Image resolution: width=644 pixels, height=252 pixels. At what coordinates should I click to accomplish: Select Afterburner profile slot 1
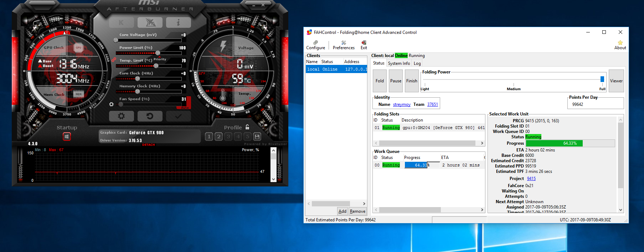coord(209,137)
